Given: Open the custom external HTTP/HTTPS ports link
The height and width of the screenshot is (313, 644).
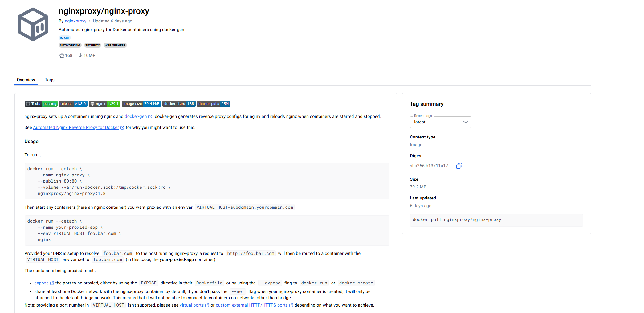Looking at the screenshot, I should pos(251,305).
